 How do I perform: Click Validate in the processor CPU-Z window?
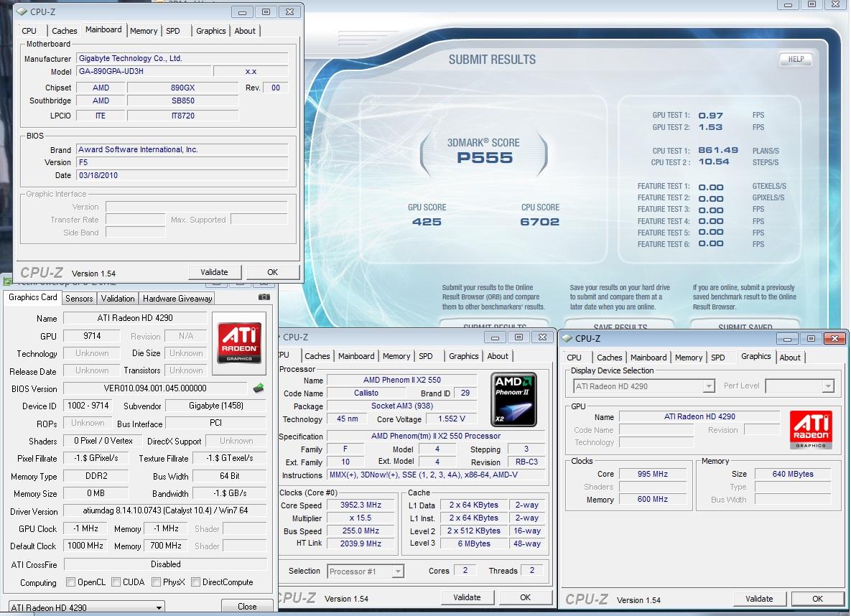pyautogui.click(x=467, y=597)
